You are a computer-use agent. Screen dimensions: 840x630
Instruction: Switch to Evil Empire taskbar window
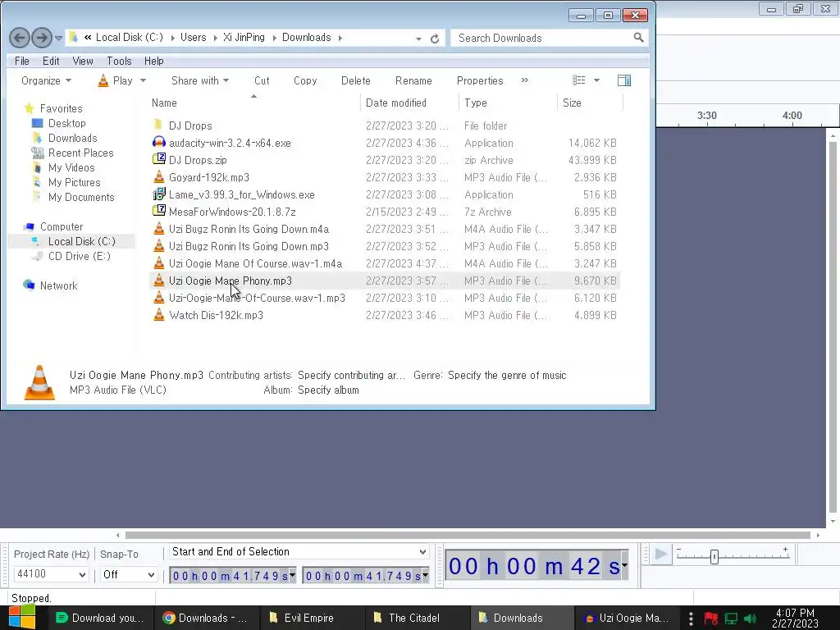[x=313, y=618]
